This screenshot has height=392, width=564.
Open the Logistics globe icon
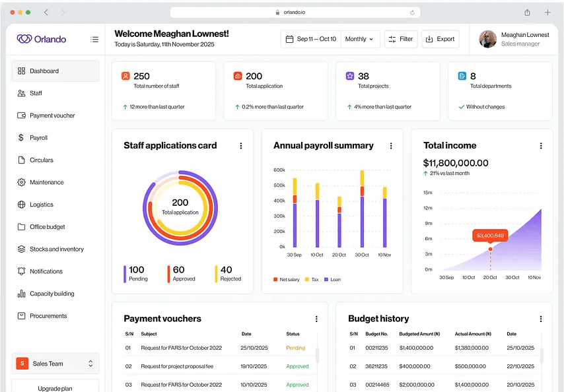tap(21, 205)
